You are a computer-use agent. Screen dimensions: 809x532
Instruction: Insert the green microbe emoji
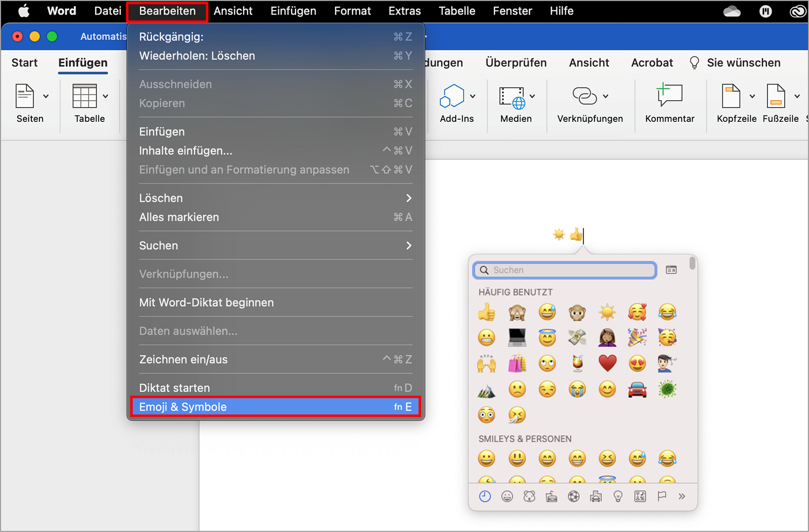coord(668,389)
